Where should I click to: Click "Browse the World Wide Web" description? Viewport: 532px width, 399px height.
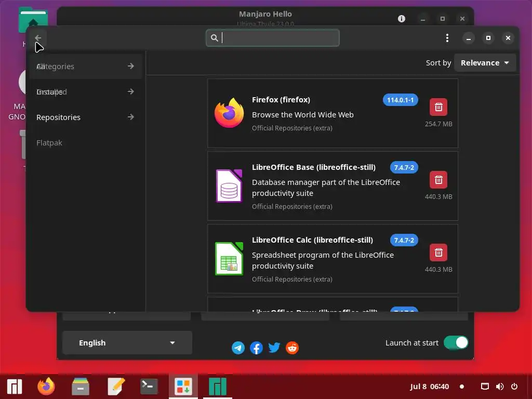(x=303, y=115)
